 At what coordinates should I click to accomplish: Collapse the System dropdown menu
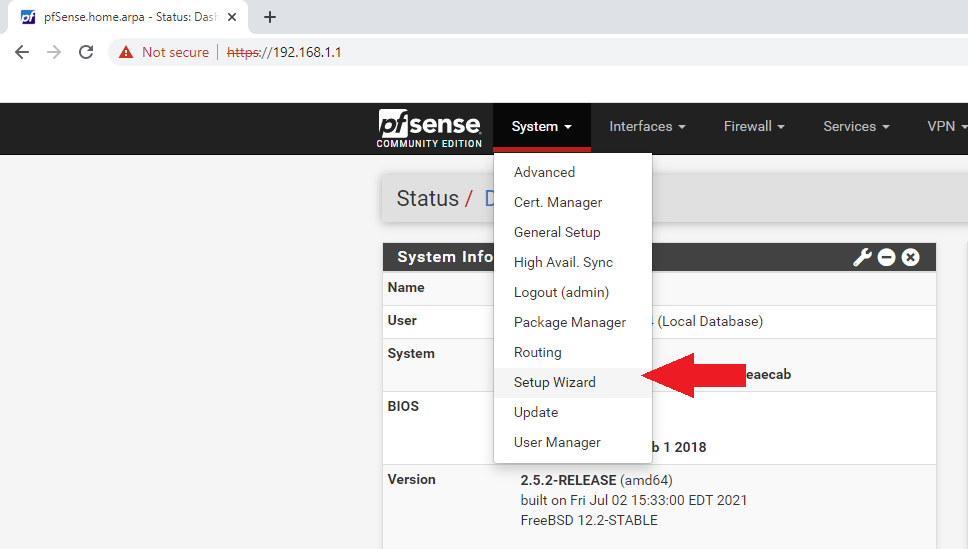541,127
